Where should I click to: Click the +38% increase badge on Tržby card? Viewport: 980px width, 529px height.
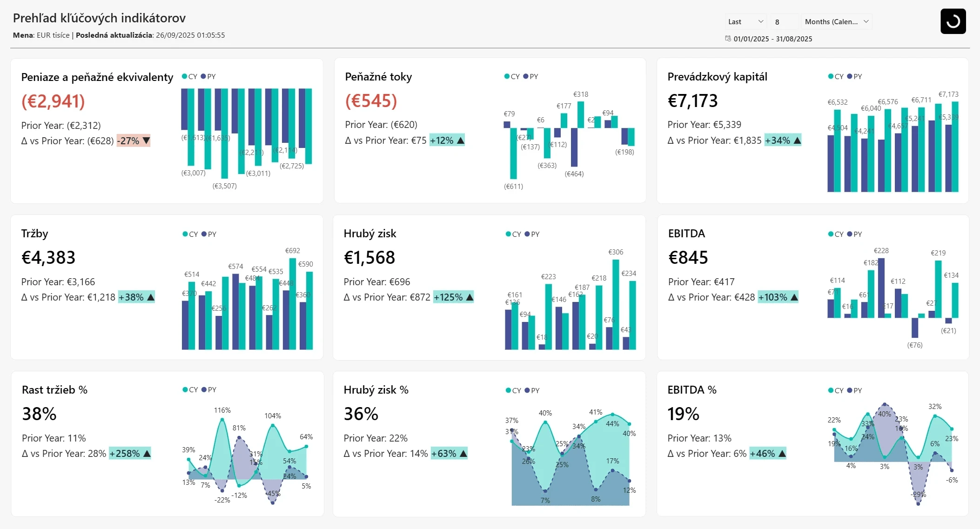point(135,297)
